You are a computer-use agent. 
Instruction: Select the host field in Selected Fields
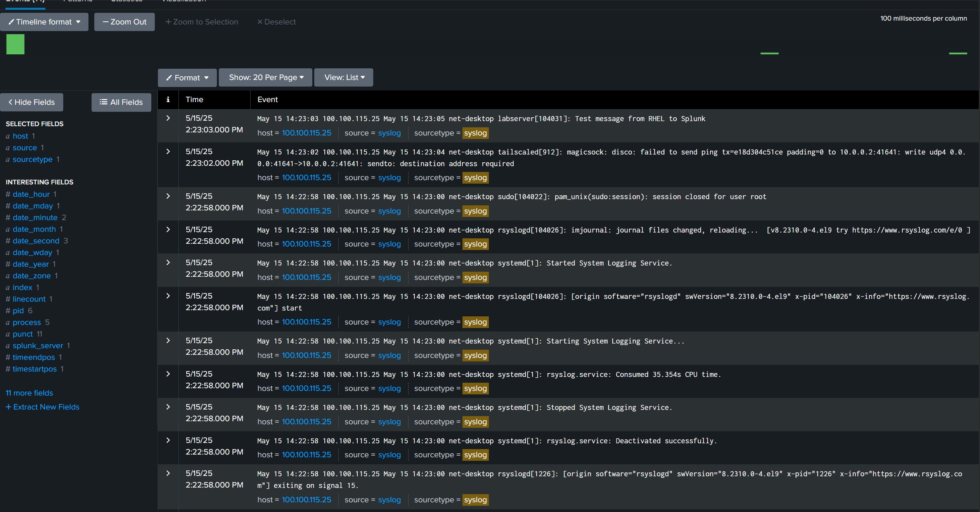click(20, 136)
